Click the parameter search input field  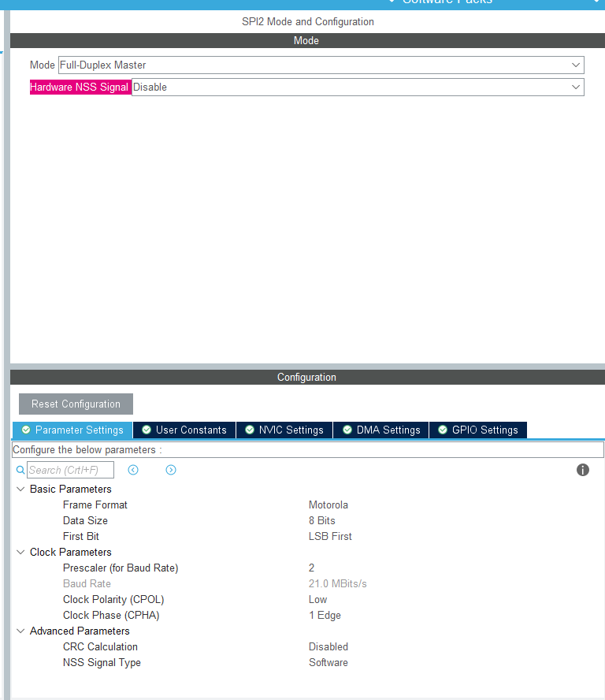[70, 470]
